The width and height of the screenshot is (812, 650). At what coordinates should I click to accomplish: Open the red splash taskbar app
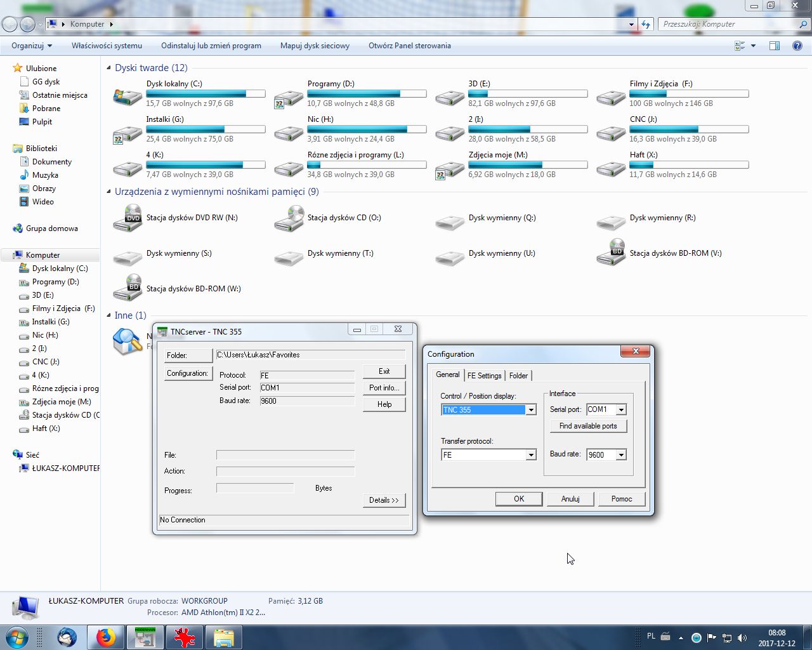[184, 637]
